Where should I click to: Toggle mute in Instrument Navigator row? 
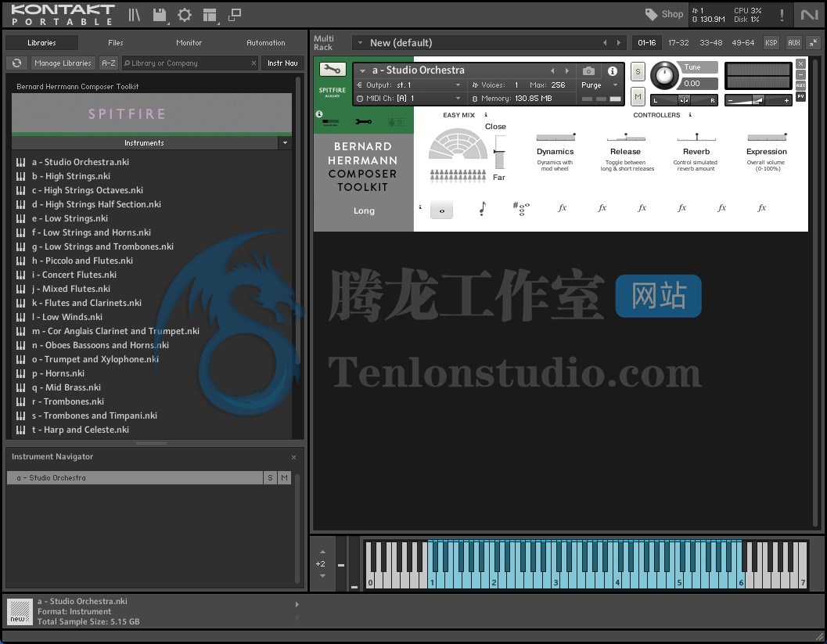(284, 477)
